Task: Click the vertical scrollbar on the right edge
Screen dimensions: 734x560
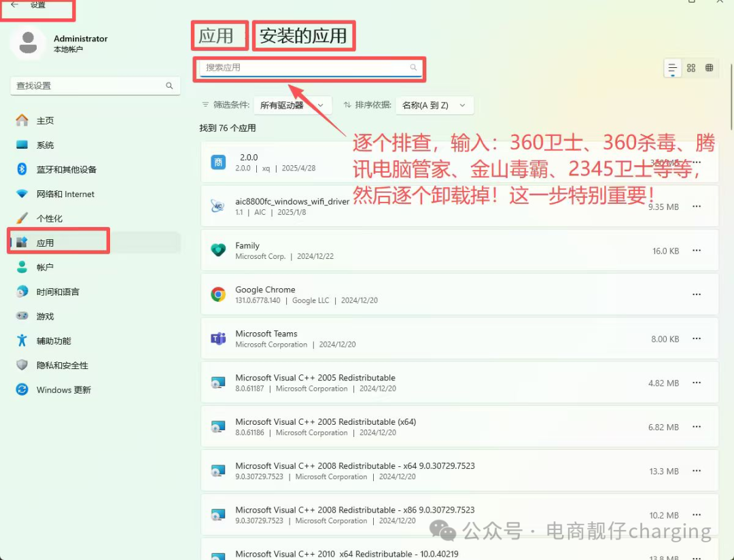Action: [x=731, y=97]
